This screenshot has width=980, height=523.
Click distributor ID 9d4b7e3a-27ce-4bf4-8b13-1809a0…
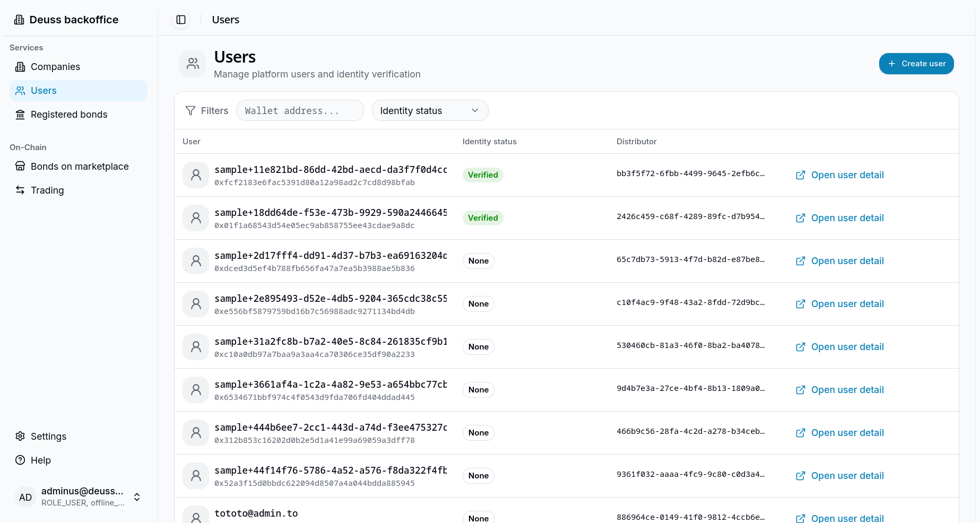[x=690, y=388]
